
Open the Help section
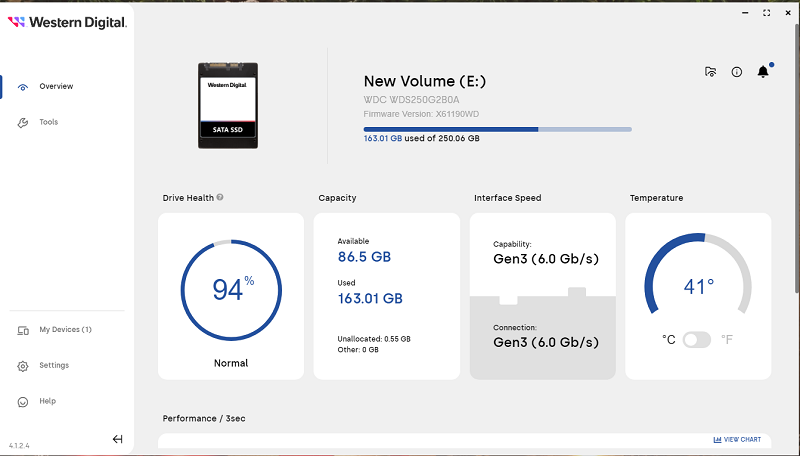click(47, 401)
